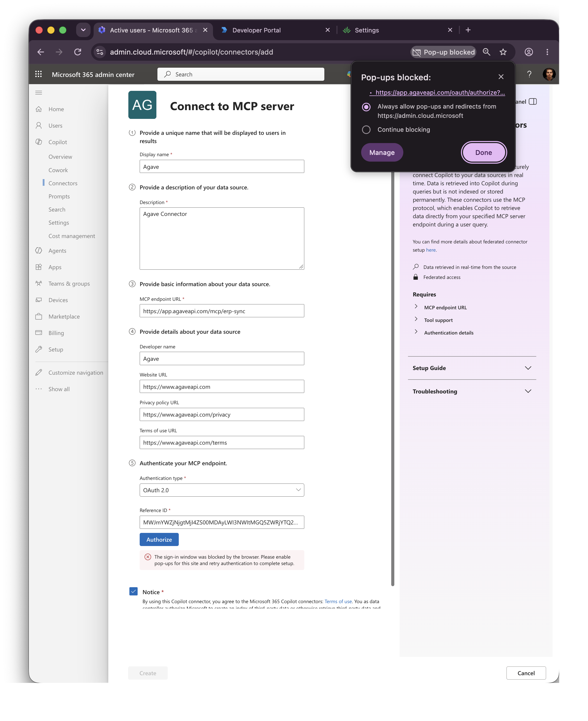Open a new browser tab

(468, 30)
